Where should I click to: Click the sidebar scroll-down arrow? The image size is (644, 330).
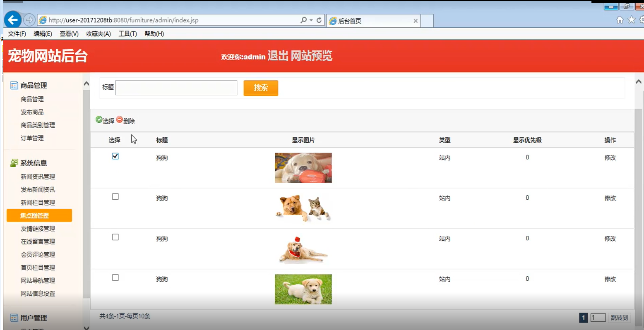pyautogui.click(x=87, y=328)
